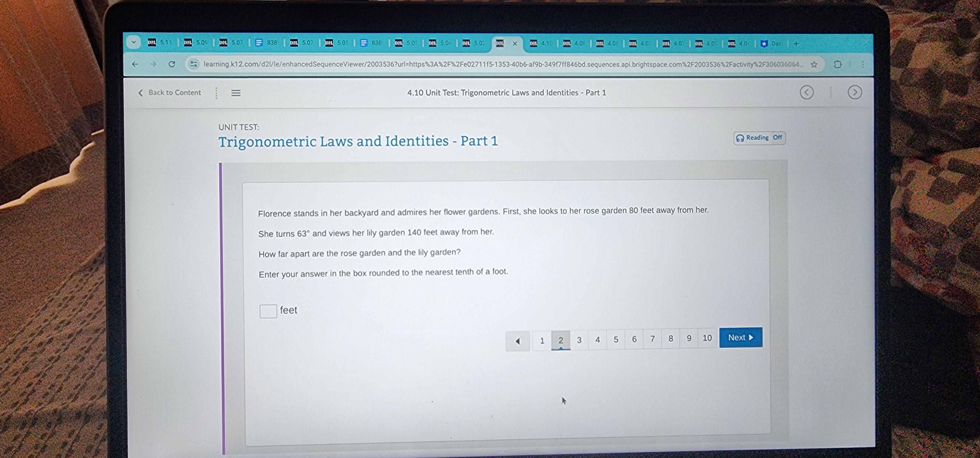This screenshot has height=458, width=980.
Task: Go to question 4
Action: (597, 339)
